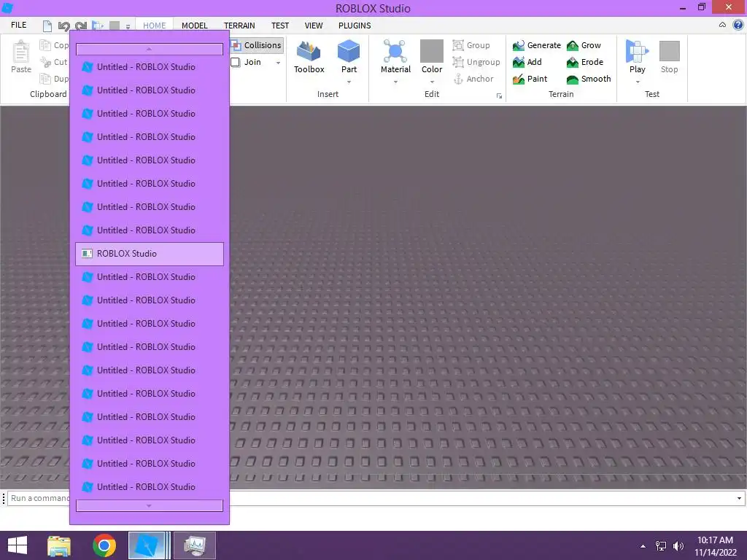This screenshot has width=747, height=560.
Task: Open the Customize Quick Access Toolbar dropdown
Action: click(x=128, y=27)
